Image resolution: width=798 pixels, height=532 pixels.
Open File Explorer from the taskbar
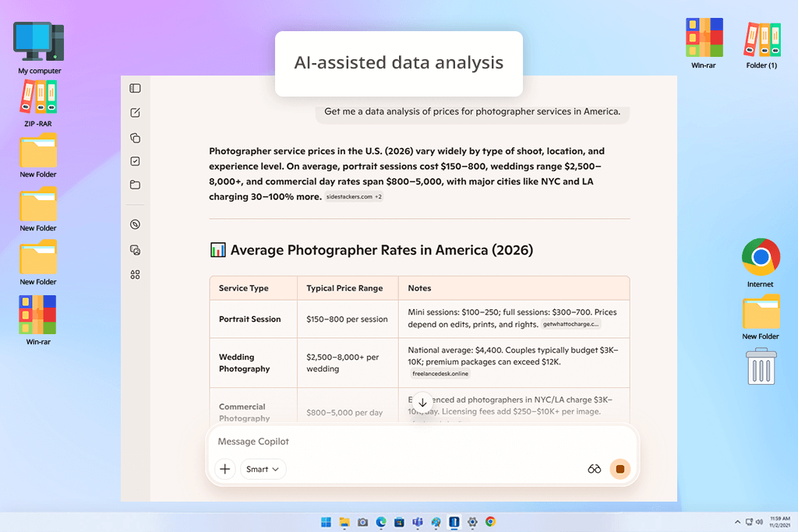coord(344,522)
